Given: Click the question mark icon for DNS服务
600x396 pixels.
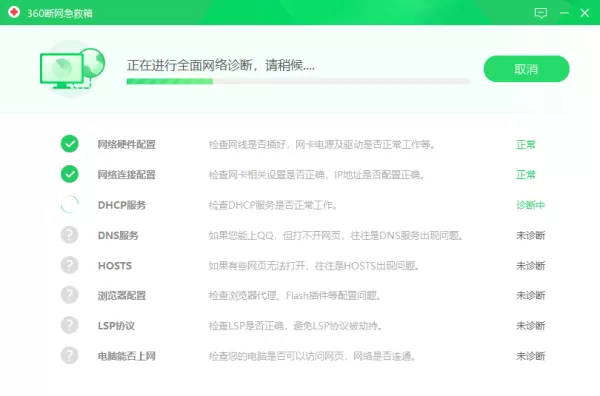Looking at the screenshot, I should coord(70,235).
